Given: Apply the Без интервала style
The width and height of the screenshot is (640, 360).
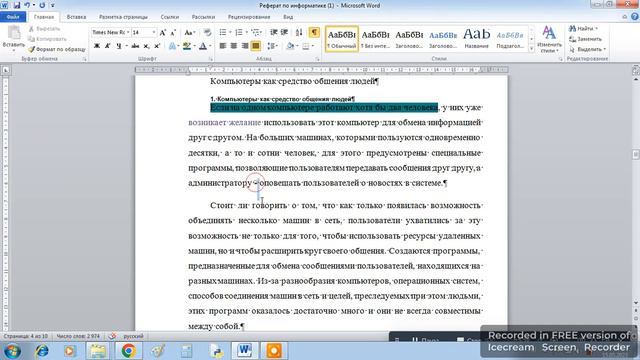Looking at the screenshot, I should click(x=376, y=39).
